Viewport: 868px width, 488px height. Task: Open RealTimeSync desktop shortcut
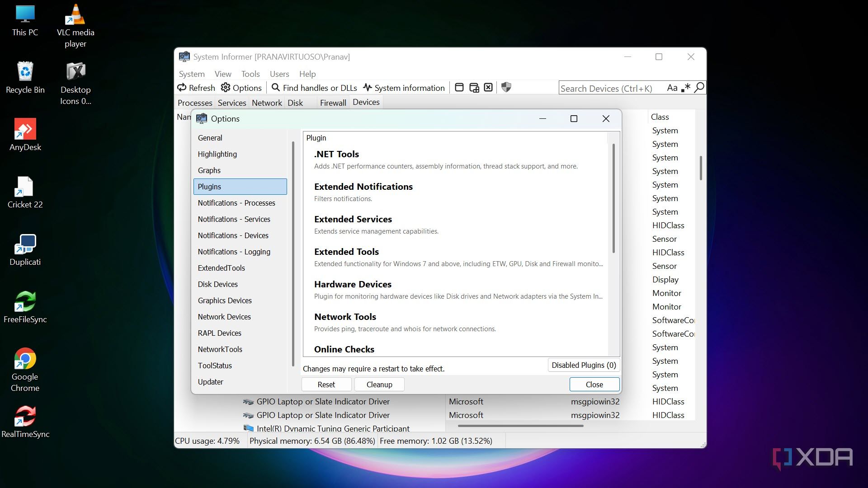(x=25, y=422)
